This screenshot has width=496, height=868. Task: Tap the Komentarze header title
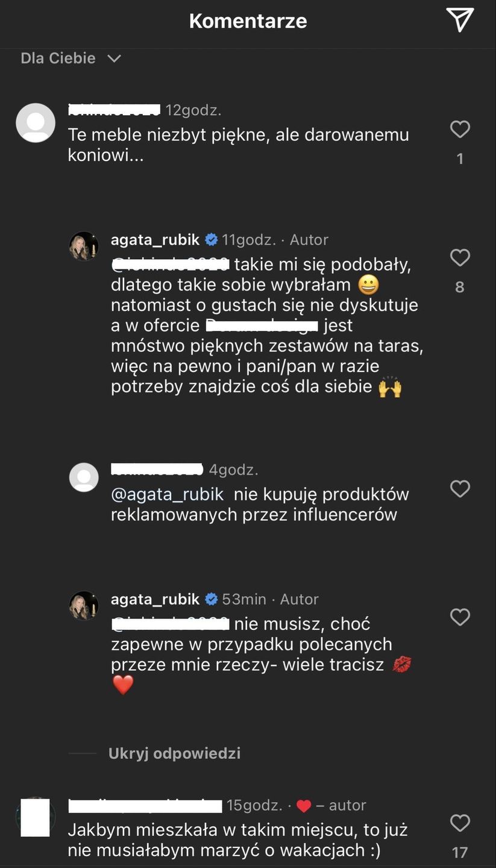point(248,21)
